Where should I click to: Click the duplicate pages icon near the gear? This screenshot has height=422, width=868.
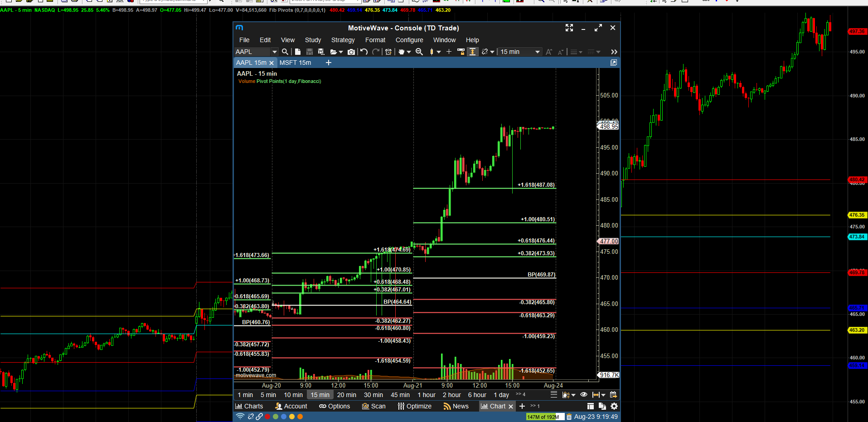click(x=602, y=406)
